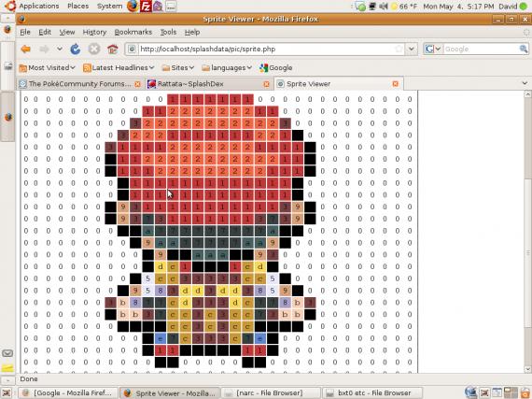Click the trash icon in the bottom panel
Viewport: 532px width, 399px height.
(x=525, y=392)
